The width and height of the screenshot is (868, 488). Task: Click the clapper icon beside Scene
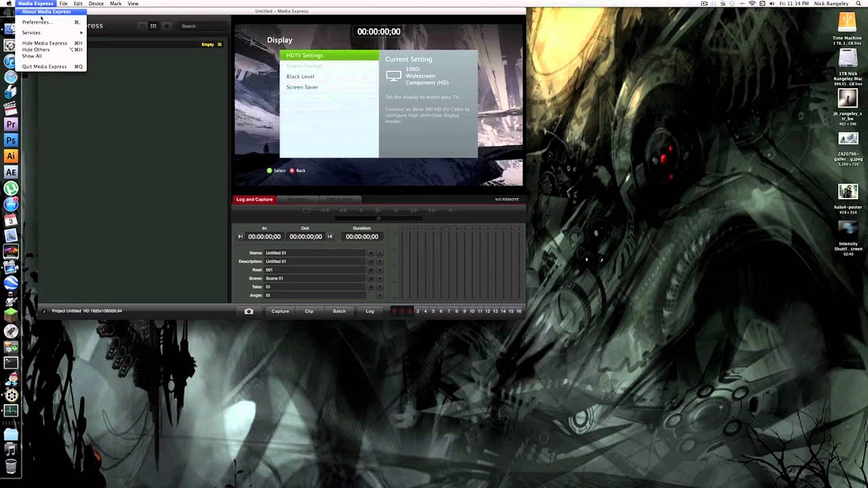[371, 278]
